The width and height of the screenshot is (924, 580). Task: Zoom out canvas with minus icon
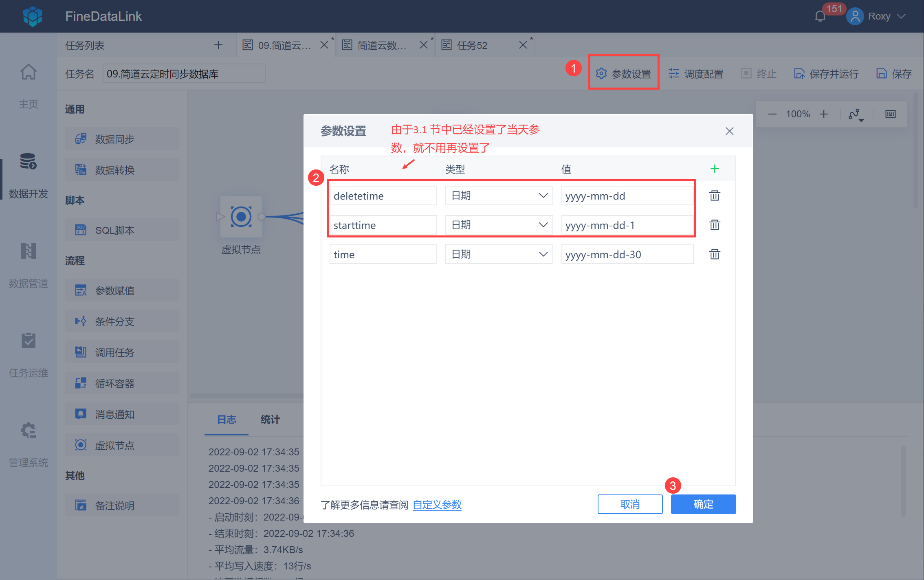(x=772, y=114)
